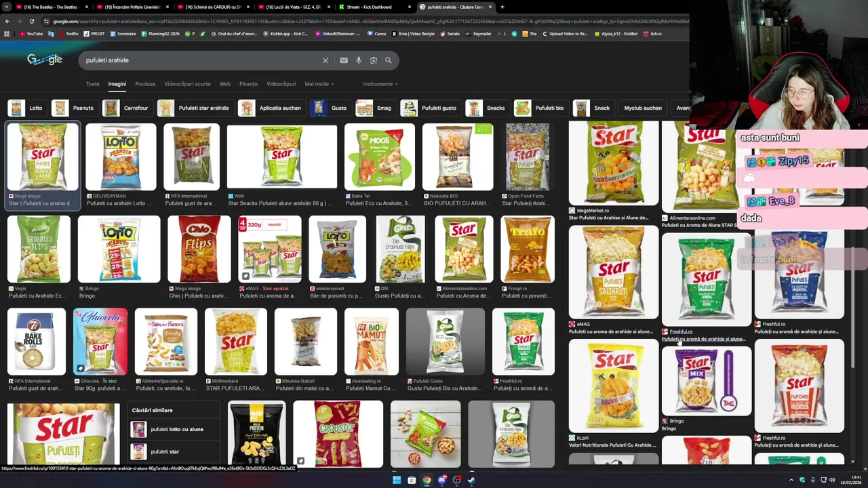Open the Upload Video to Re... bookmark
The image size is (868, 488).
tap(565, 34)
